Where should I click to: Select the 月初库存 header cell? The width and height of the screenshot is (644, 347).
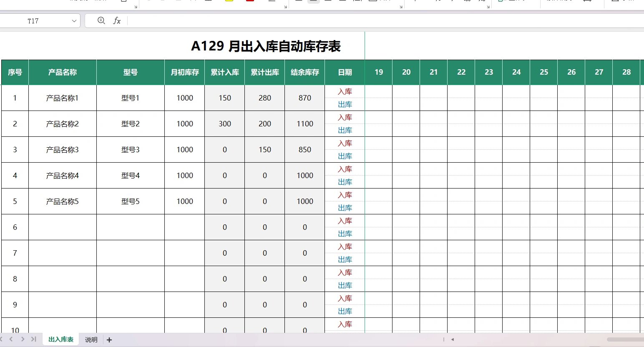(x=185, y=72)
